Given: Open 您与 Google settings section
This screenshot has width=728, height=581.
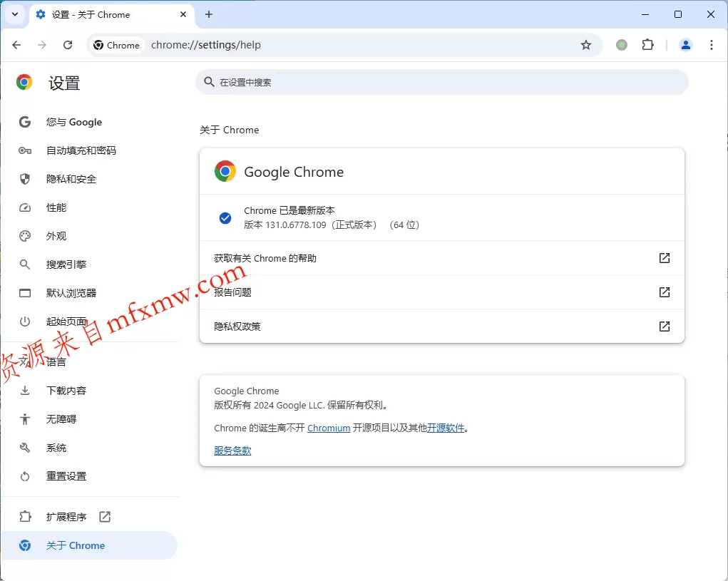Looking at the screenshot, I should (x=89, y=122).
